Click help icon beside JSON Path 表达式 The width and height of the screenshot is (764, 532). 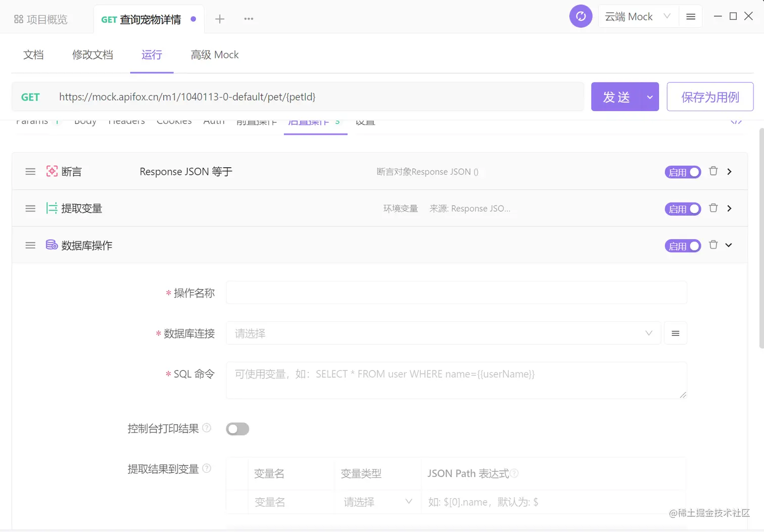[x=514, y=473]
